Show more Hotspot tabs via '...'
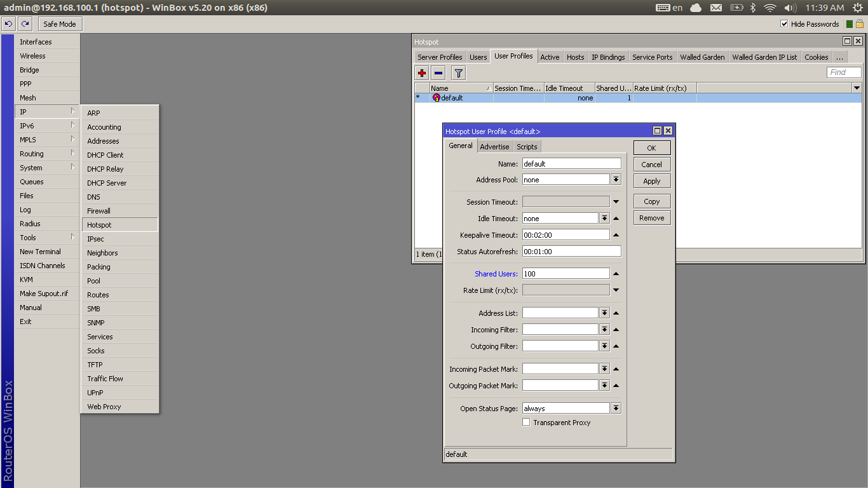The height and width of the screenshot is (488, 868). coord(839,57)
